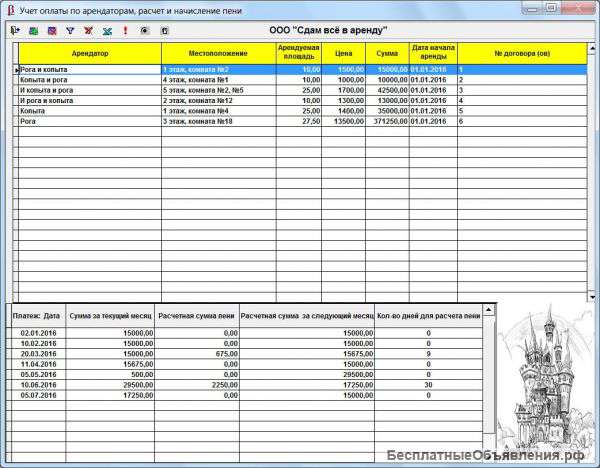The width and height of the screenshot is (600, 468).
Task: Select the row with location '3 этаж, комната №18'
Action: coord(217,121)
